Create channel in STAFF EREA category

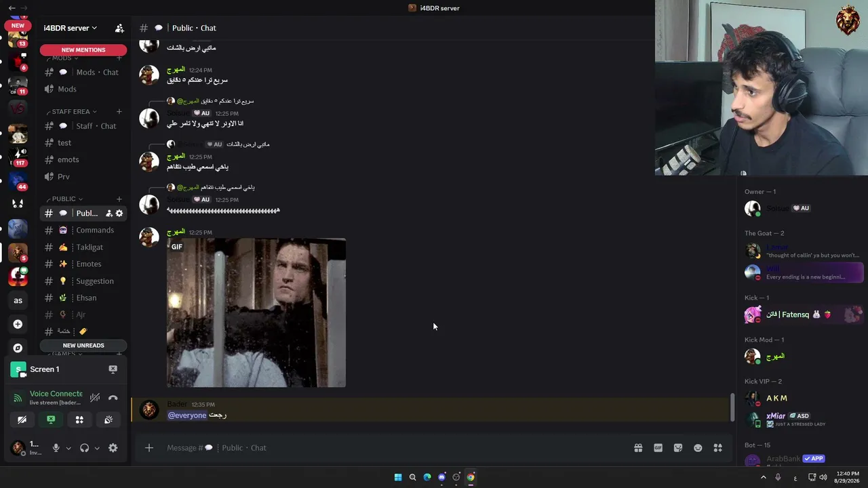(x=119, y=112)
